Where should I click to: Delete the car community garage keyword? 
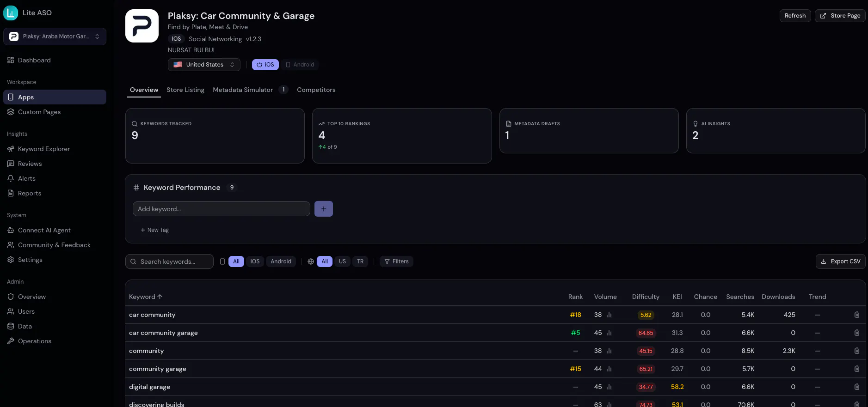[x=857, y=333]
